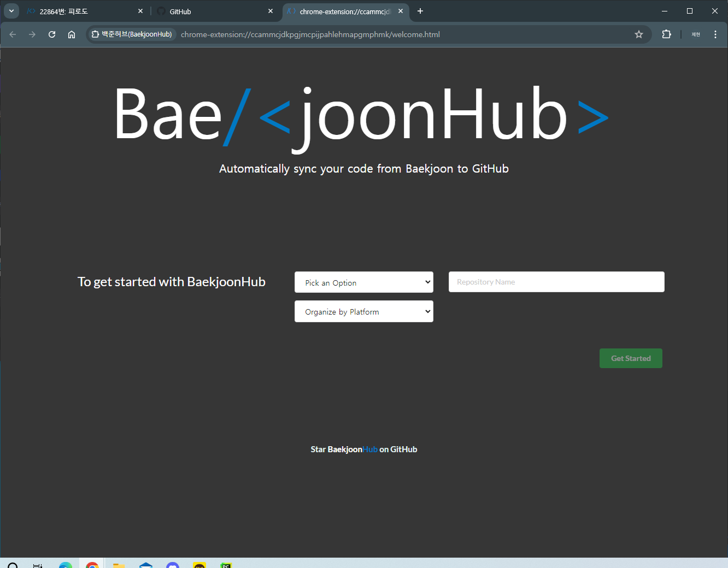
Task: Expand the 'Organize by Platform' dropdown
Action: 364,311
